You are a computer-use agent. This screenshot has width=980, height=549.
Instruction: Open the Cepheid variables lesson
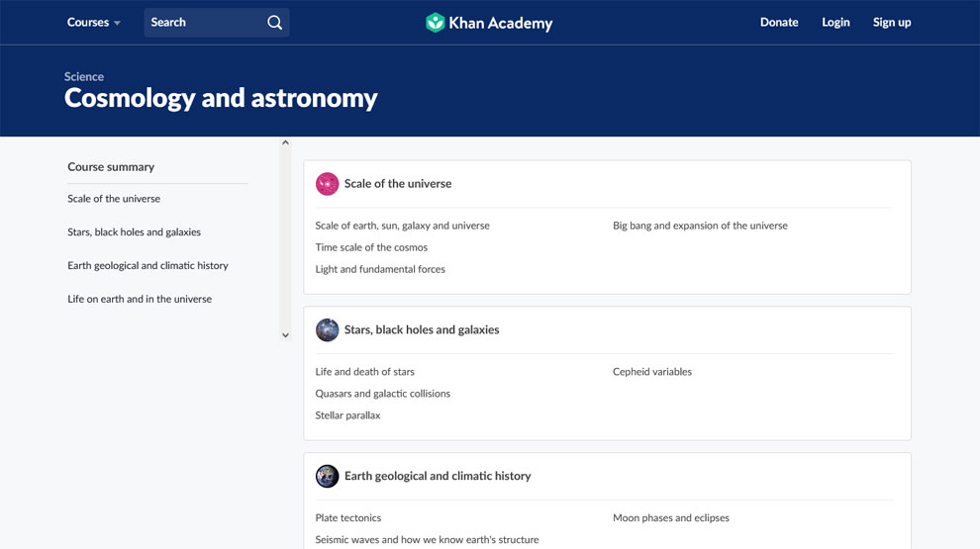(x=652, y=372)
